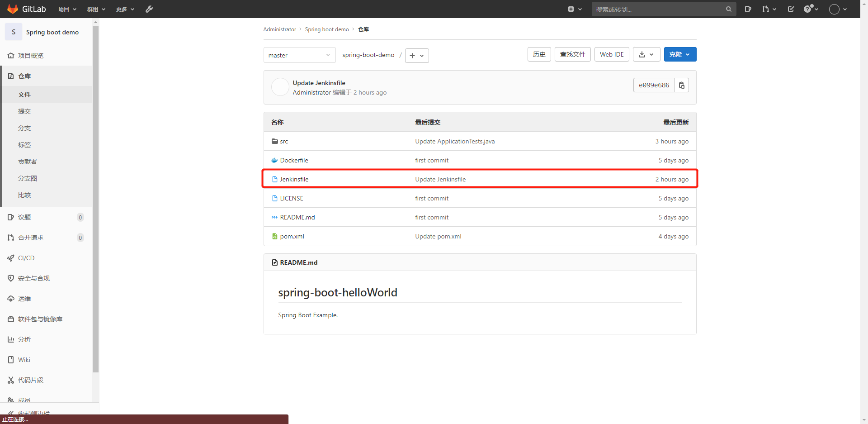The width and height of the screenshot is (868, 424).
Task: Click Spring boot demo breadcrumb link
Action: pyautogui.click(x=327, y=29)
